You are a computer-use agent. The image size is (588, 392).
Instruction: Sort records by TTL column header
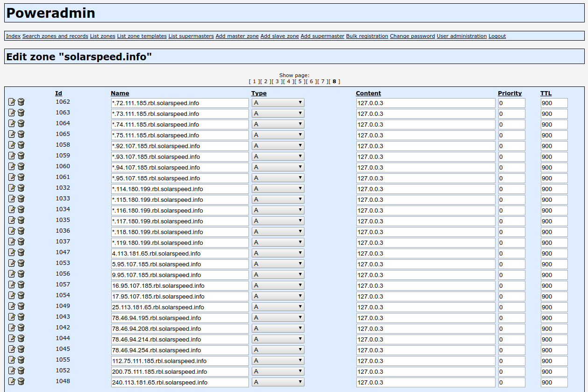pyautogui.click(x=546, y=93)
